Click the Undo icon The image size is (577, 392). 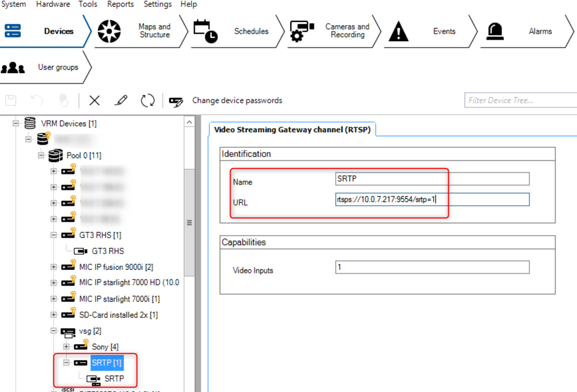pos(36,100)
